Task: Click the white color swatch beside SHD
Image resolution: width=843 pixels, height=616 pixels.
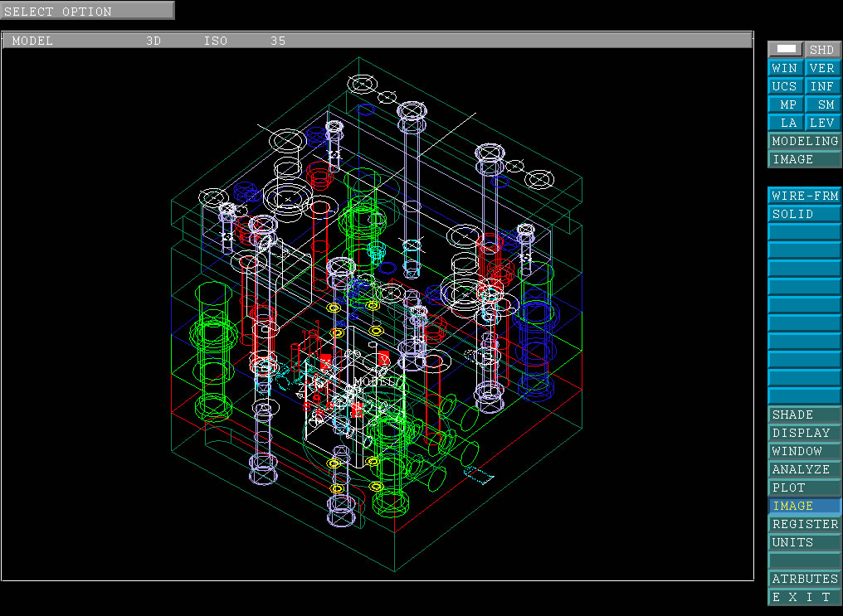Action: pos(785,50)
